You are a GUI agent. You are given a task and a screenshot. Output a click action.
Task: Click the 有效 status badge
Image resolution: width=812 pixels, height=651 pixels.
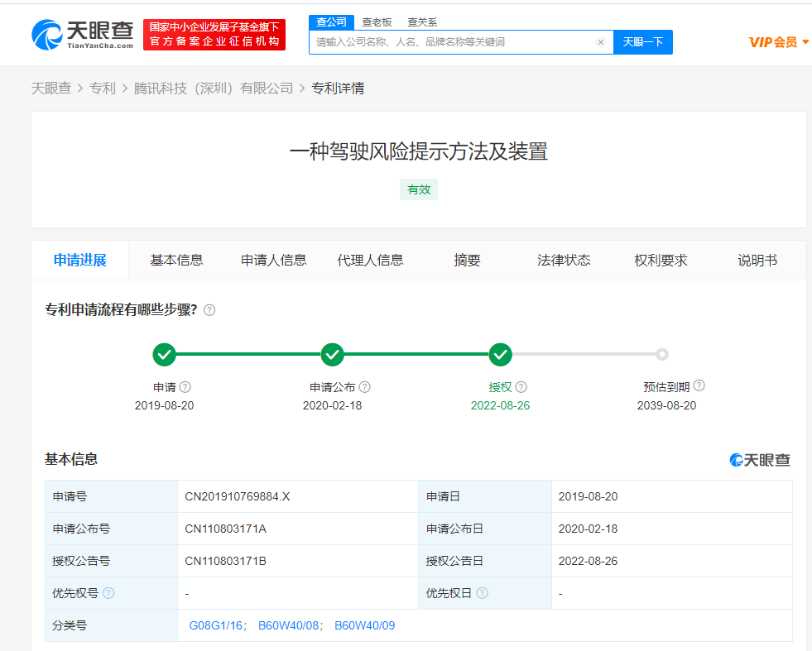tap(419, 189)
